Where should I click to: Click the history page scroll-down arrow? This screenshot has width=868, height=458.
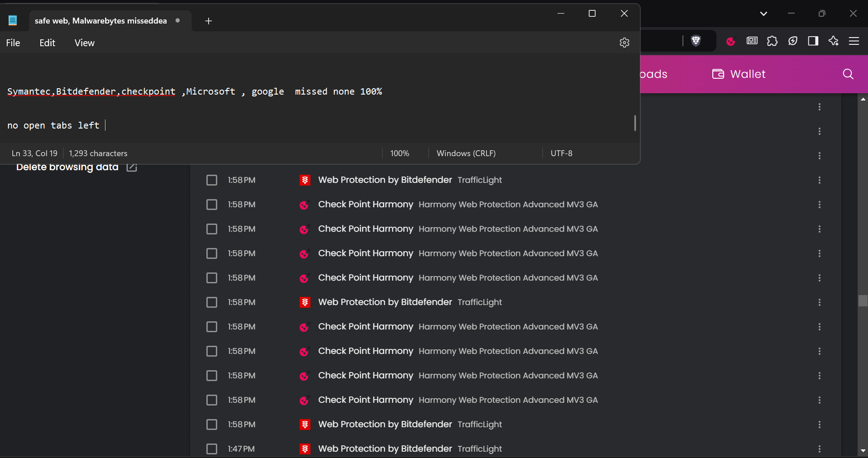click(x=863, y=451)
